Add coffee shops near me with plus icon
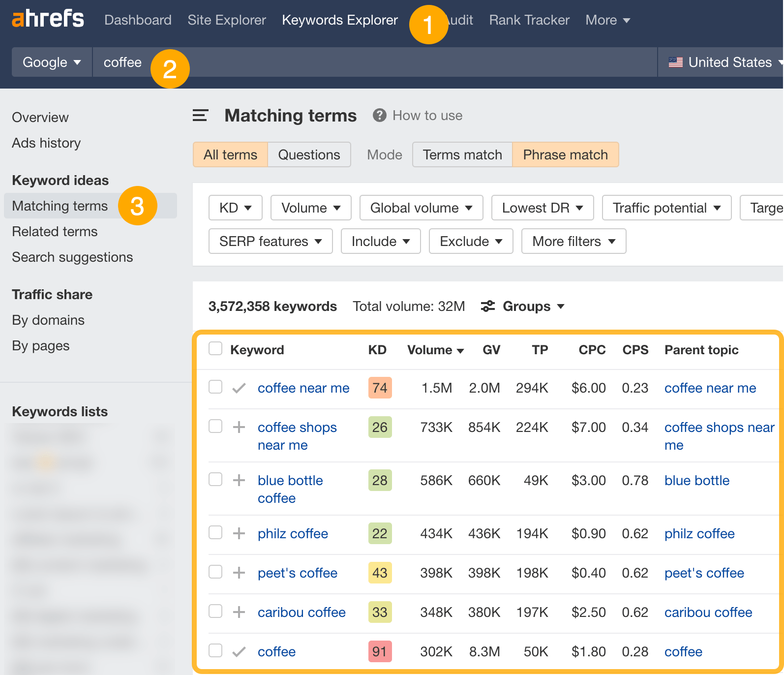The image size is (784, 675). tap(239, 427)
